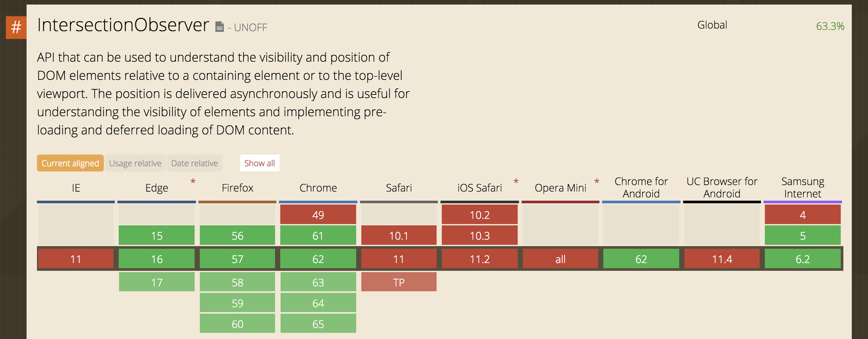Click the orange hash permalink icon
868x339 pixels.
click(x=16, y=27)
